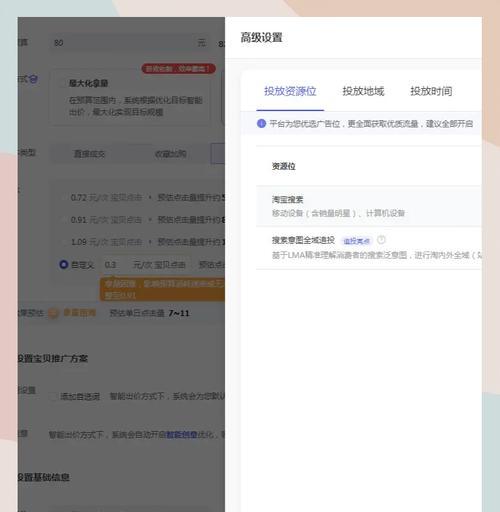This screenshot has width=500, height=512.
Task: Open the 投放地域 tab
Action: pos(363,91)
